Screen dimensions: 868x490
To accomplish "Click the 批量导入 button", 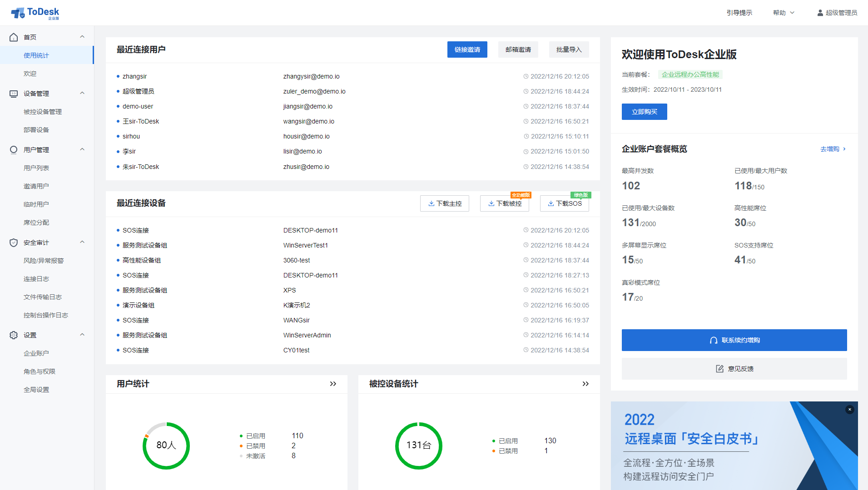I will tap(569, 49).
